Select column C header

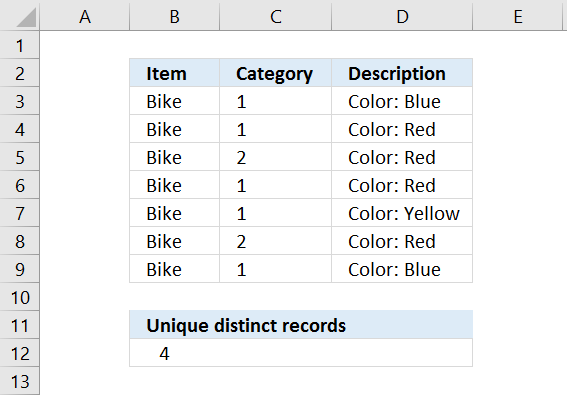[276, 16]
